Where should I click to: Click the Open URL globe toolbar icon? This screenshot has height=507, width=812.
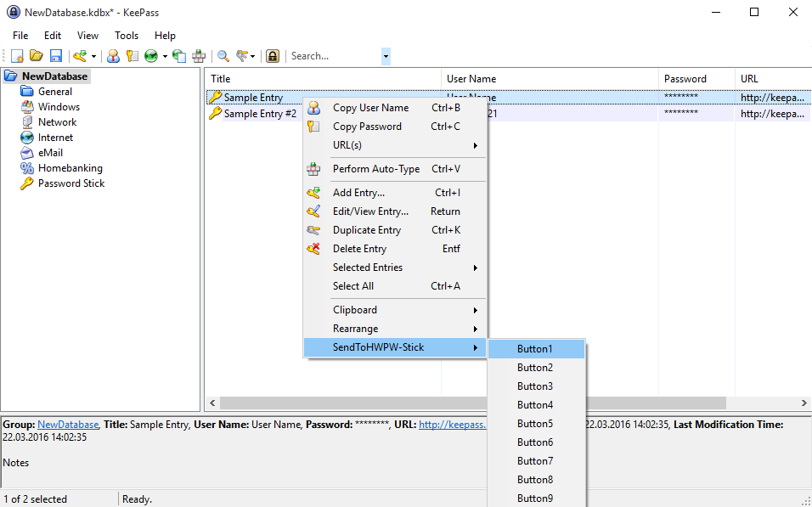[x=151, y=56]
